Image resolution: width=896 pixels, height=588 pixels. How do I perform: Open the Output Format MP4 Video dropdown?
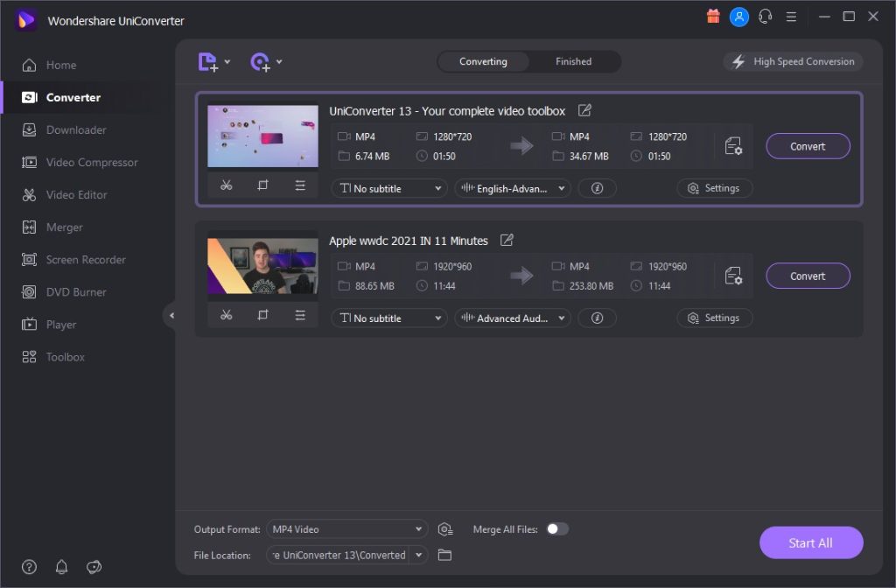click(x=346, y=528)
